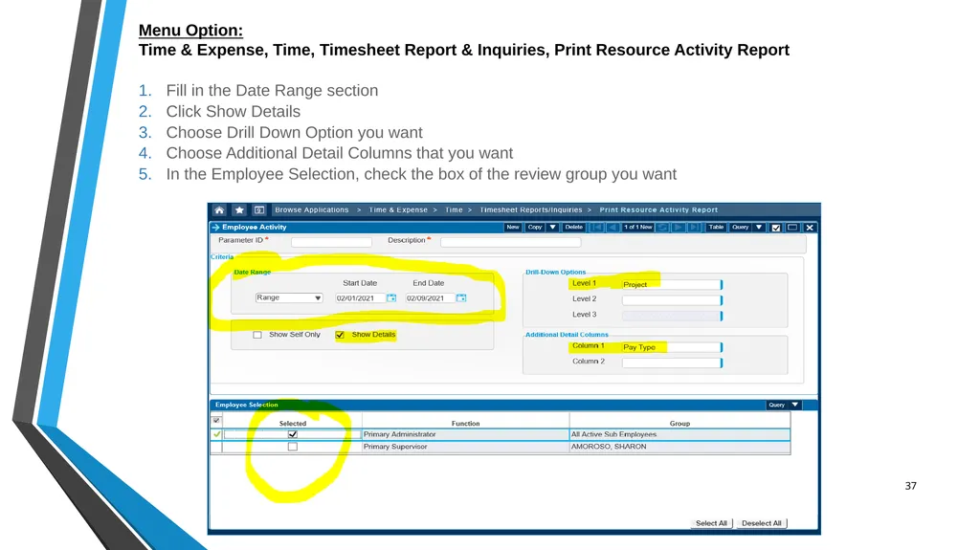Click Deselect All button

click(x=761, y=523)
